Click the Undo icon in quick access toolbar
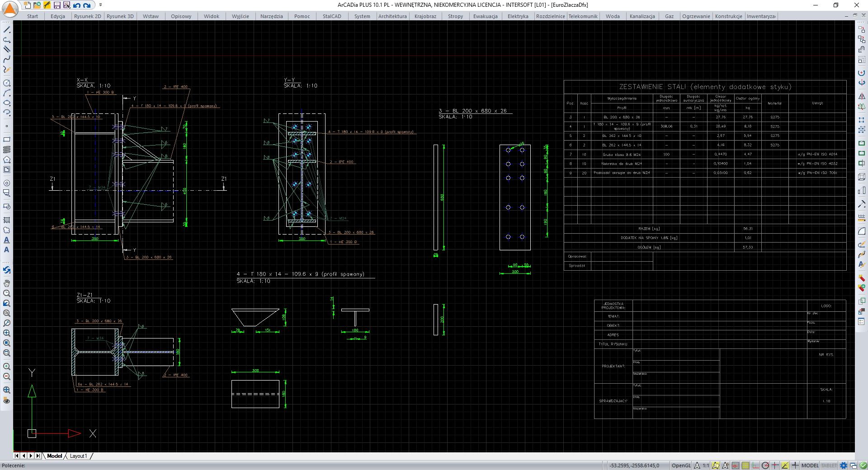The image size is (868, 470). click(x=76, y=5)
